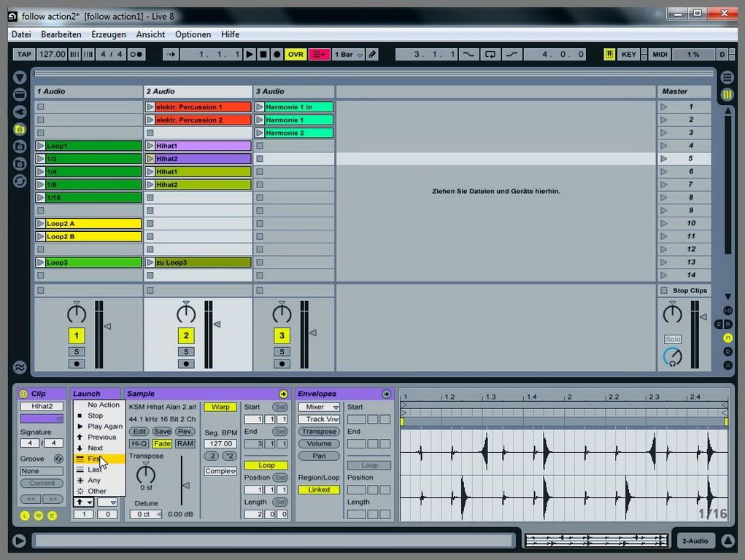Click the transport Stop button

coord(263,54)
